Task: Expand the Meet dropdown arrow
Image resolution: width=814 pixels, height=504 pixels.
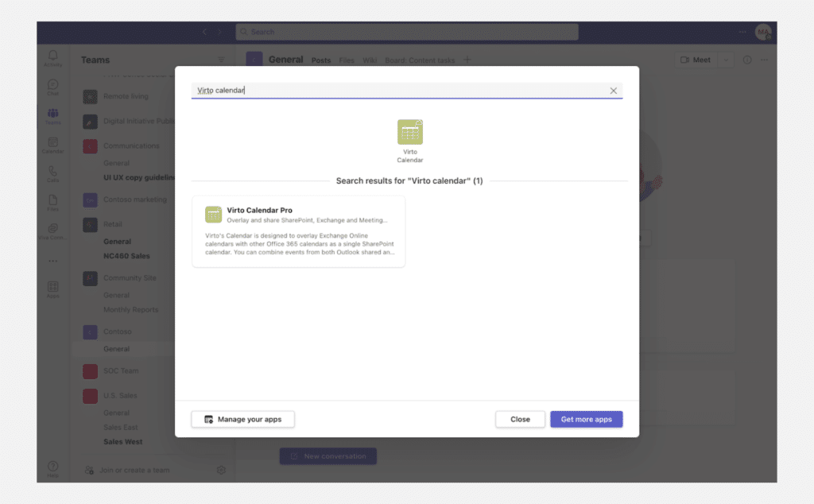Action: pos(726,60)
